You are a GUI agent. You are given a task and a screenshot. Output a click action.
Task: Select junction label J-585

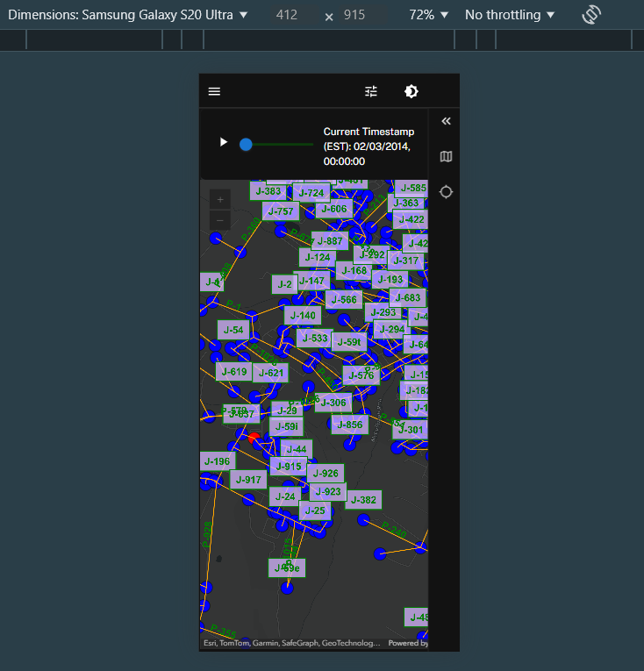coord(411,188)
